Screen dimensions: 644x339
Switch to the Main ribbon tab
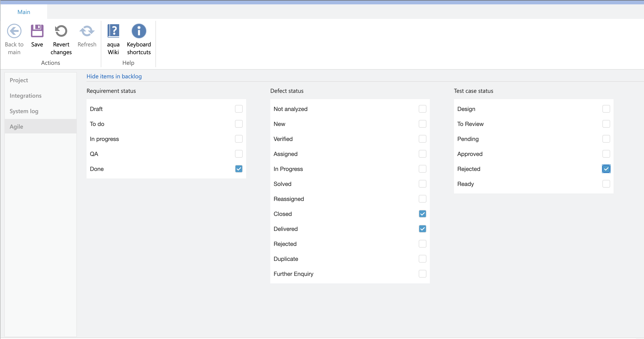pos(24,12)
